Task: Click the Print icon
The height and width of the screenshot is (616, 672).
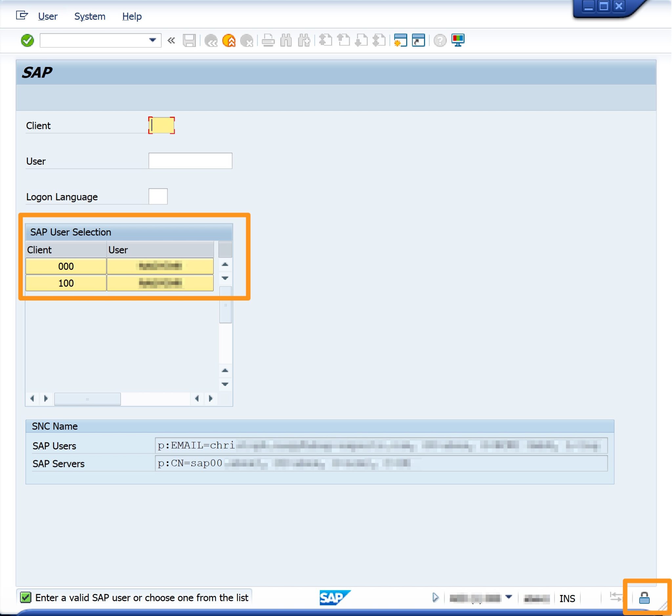Action: (268, 41)
